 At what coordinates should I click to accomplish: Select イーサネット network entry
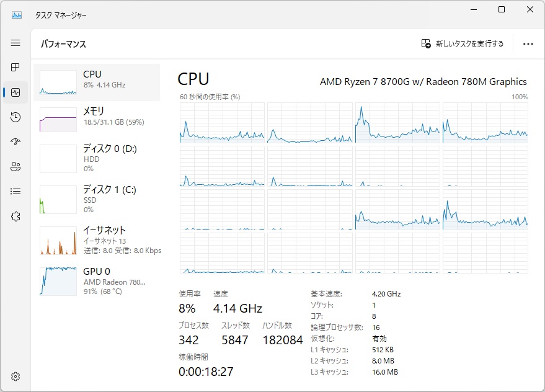click(97, 239)
